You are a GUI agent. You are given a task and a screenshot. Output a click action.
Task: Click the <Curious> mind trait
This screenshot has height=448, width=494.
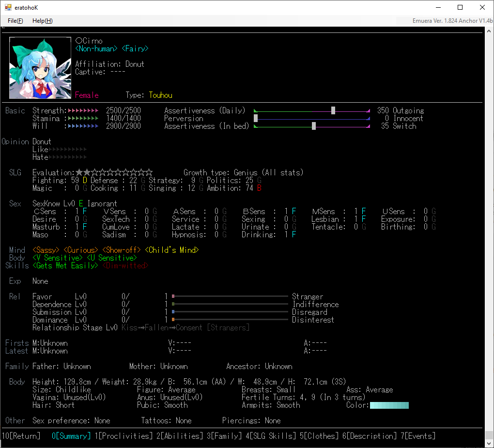coord(81,250)
